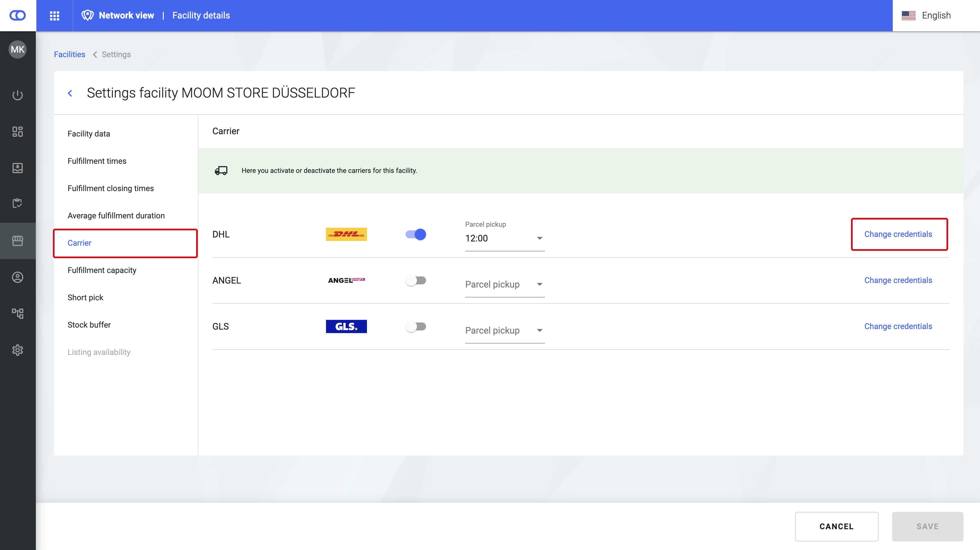Select the store facilities sidebar icon

[x=18, y=241]
